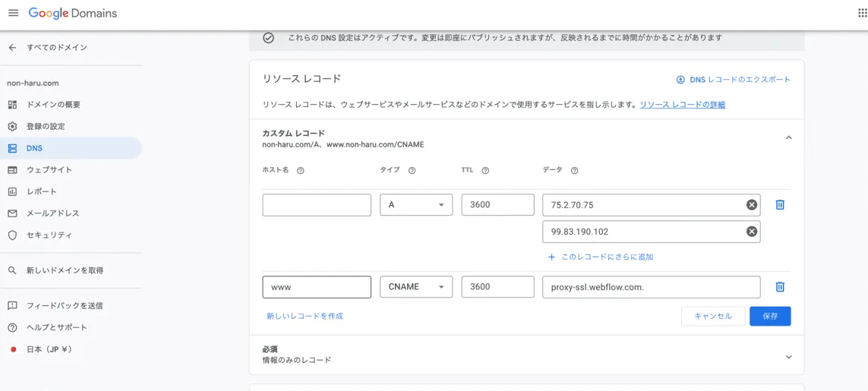Image resolution: width=868 pixels, height=391 pixels.
Task: Click help icon next to データ
Action: 575,171
